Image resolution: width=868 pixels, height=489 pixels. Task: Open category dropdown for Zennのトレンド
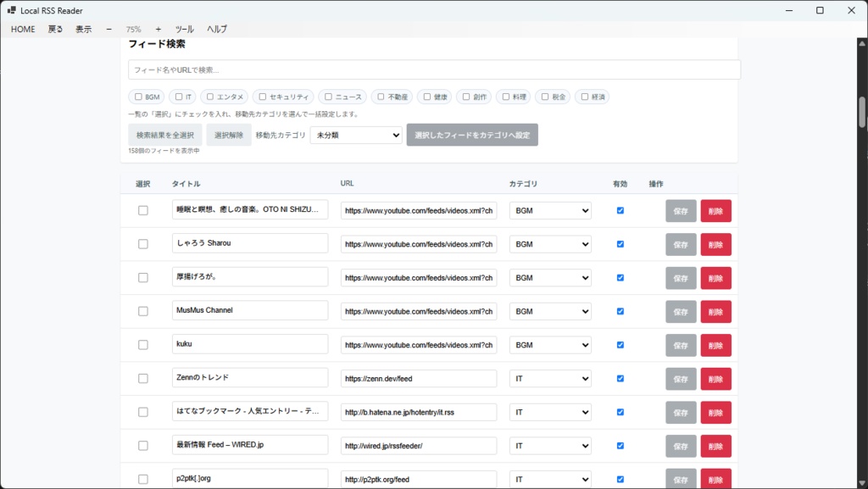click(550, 378)
